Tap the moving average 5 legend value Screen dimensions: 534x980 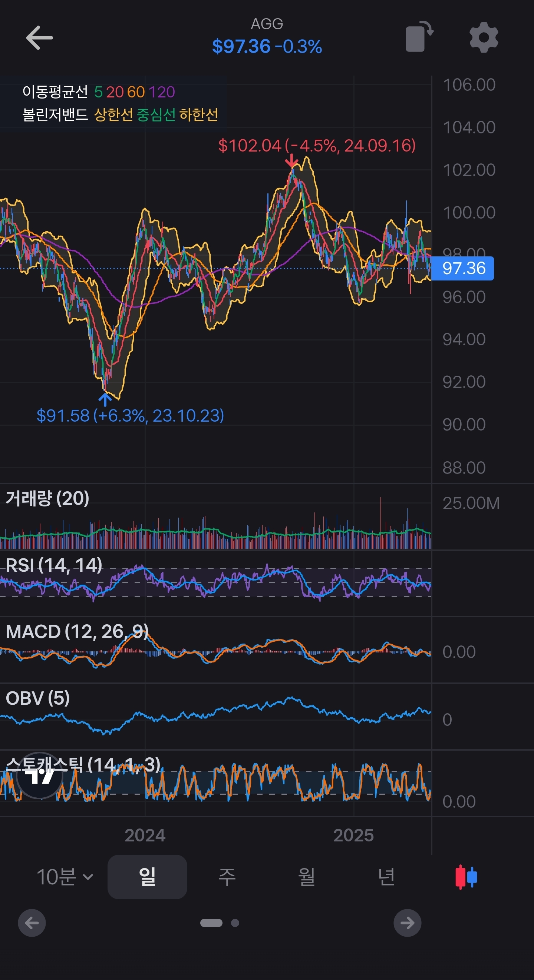98,92
